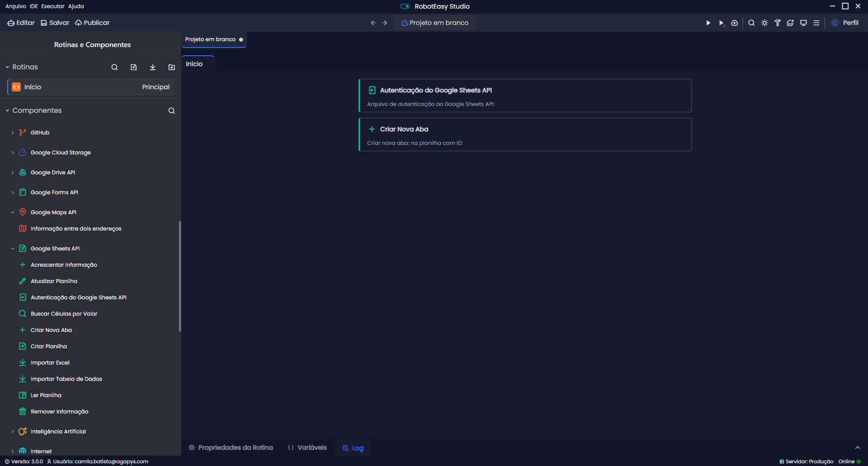
Task: Expand the Inteligência Artificial group
Action: pyautogui.click(x=13, y=432)
